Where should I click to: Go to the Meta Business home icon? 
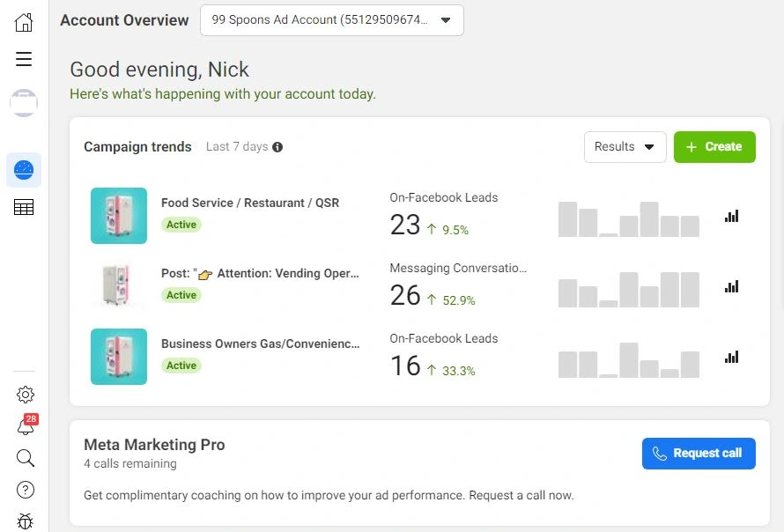24,22
